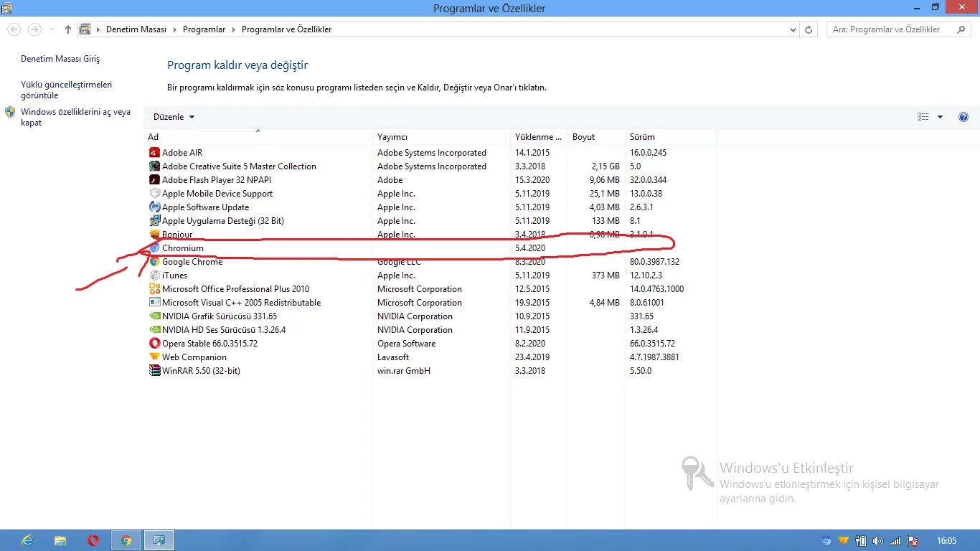Open the address bar history dropdown
980x551 pixels.
tap(793, 29)
